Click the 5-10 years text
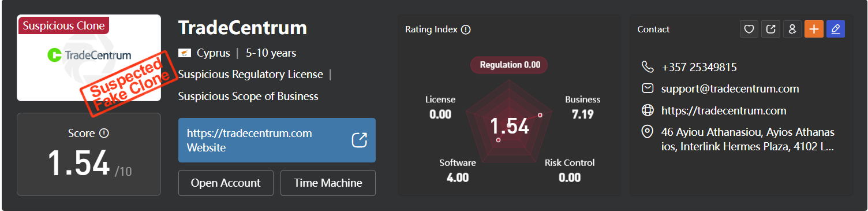The width and height of the screenshot is (868, 211). tap(271, 53)
